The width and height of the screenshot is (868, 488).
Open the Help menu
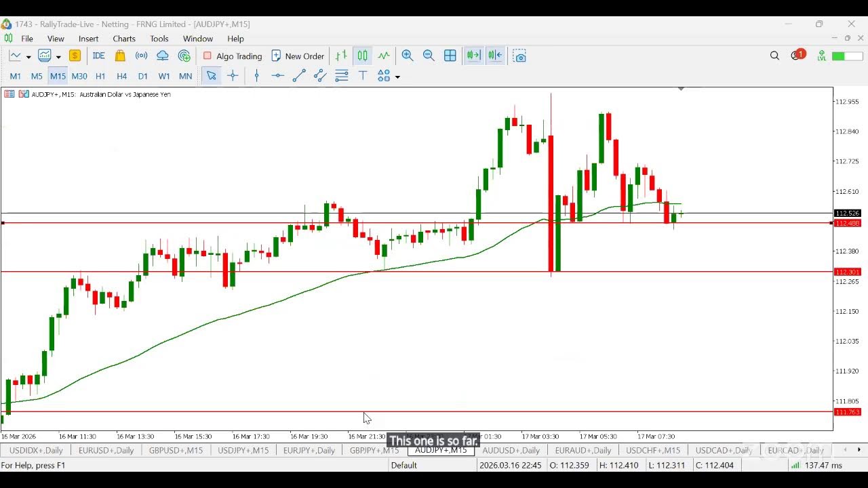click(235, 39)
